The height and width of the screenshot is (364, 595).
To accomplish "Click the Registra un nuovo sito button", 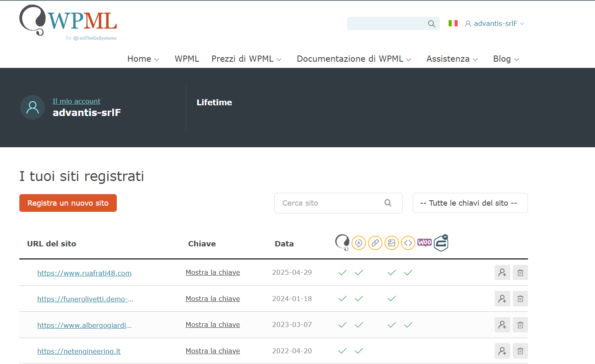I will [x=68, y=203].
